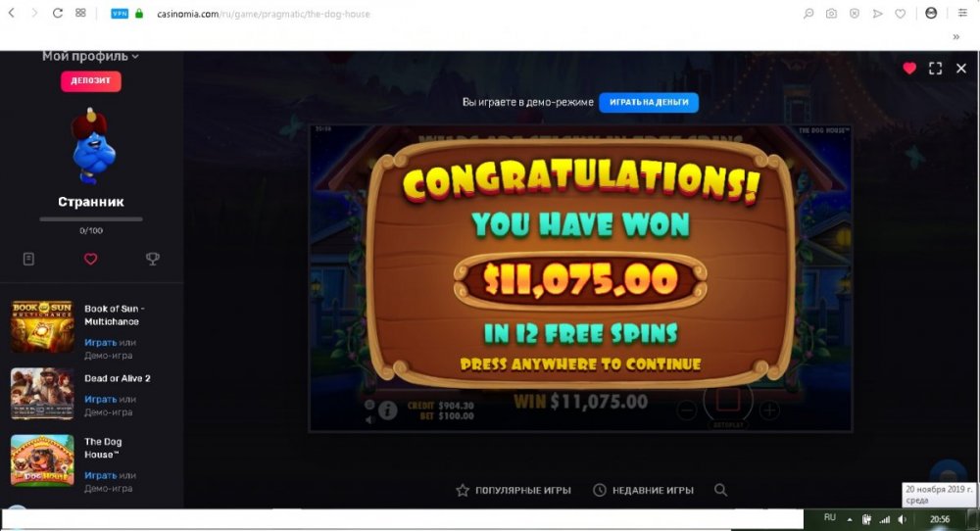
Task: Open the ПОПУЛЯРНЫЕ ИГРЫ tab
Action: [x=514, y=491]
